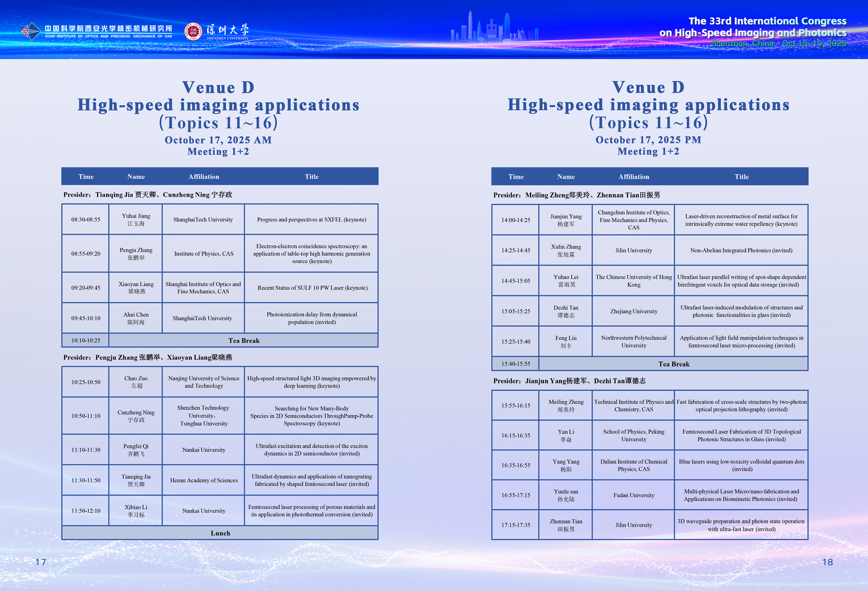Click page number 17
The height and width of the screenshot is (591, 868).
coord(41,562)
